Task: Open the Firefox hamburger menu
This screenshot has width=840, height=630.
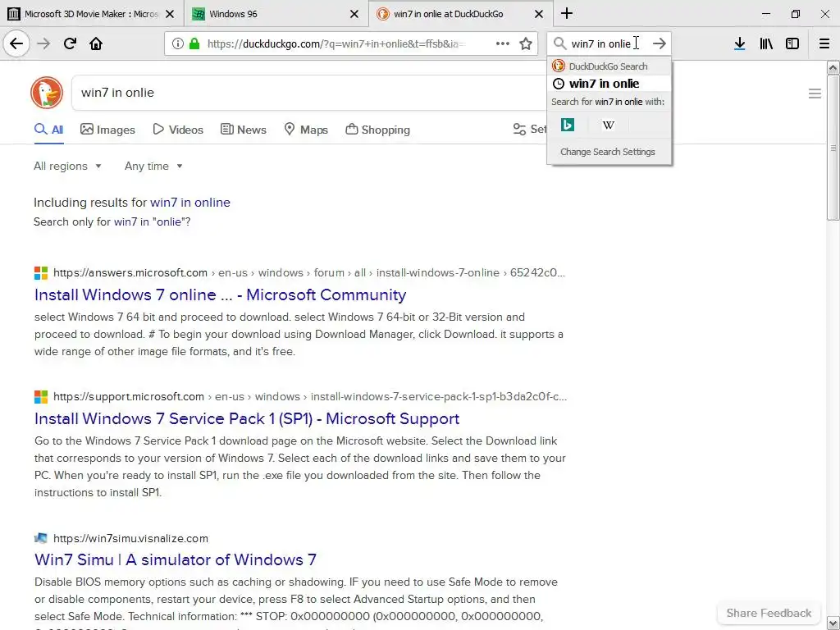Action: pos(824,43)
